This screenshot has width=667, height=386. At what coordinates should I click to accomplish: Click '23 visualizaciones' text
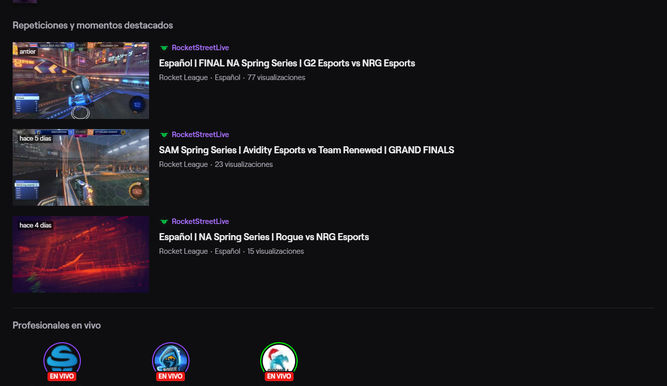pyautogui.click(x=244, y=164)
